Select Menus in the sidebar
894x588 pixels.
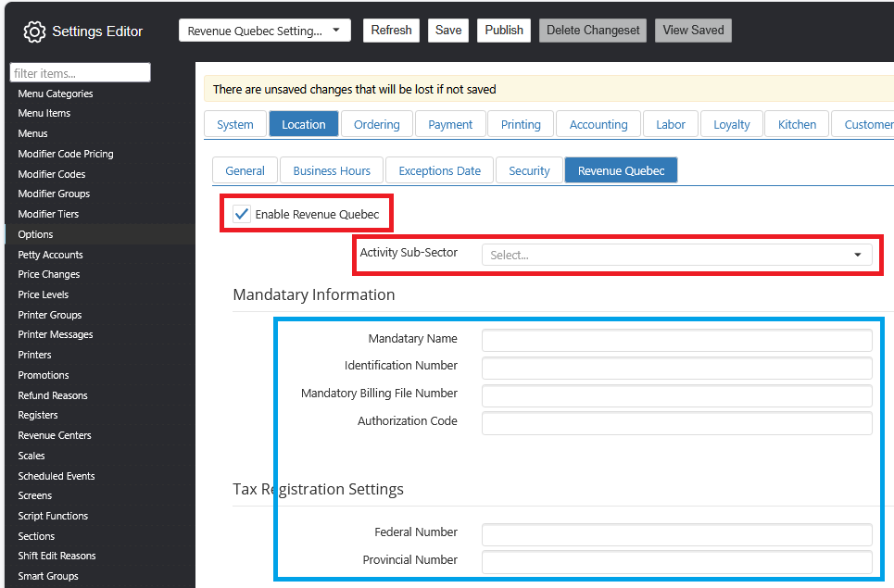tap(32, 133)
